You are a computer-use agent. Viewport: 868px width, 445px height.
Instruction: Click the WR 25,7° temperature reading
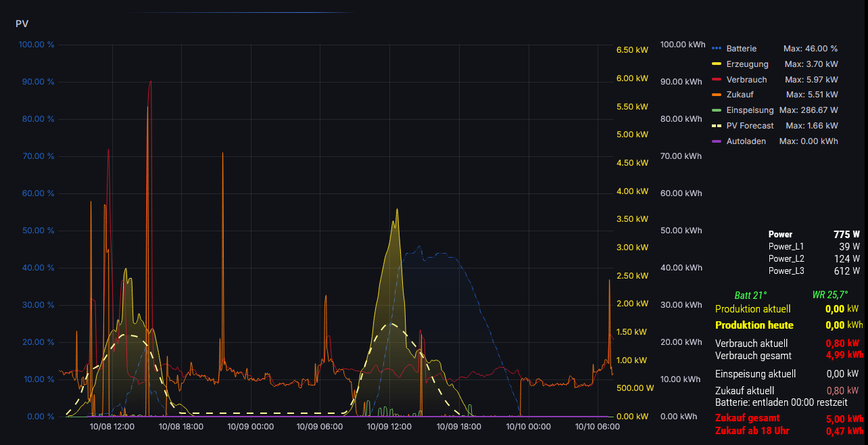[x=831, y=295]
